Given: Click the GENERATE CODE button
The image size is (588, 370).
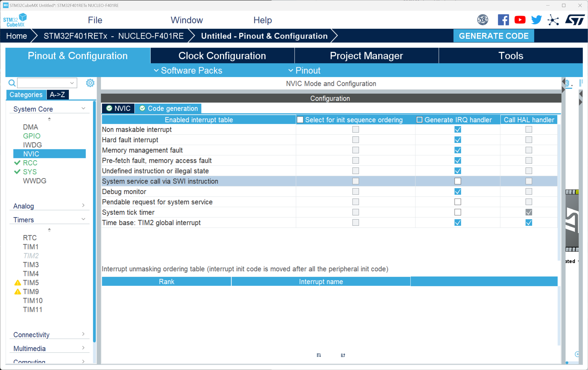Looking at the screenshot, I should point(493,36).
